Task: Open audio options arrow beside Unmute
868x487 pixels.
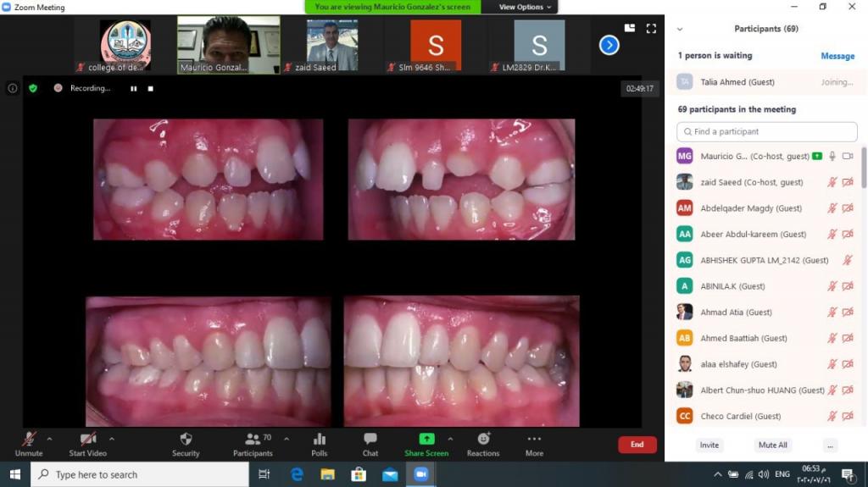Action: (49, 439)
